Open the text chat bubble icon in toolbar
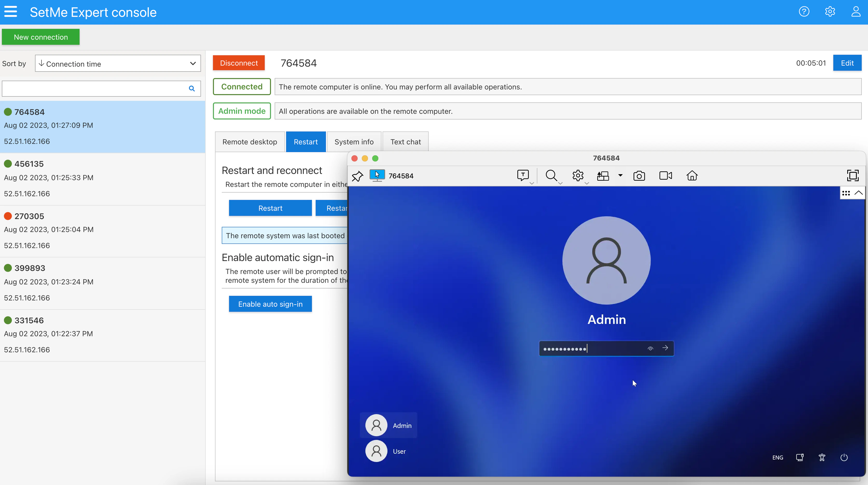Viewport: 868px width, 485px height. [523, 175]
